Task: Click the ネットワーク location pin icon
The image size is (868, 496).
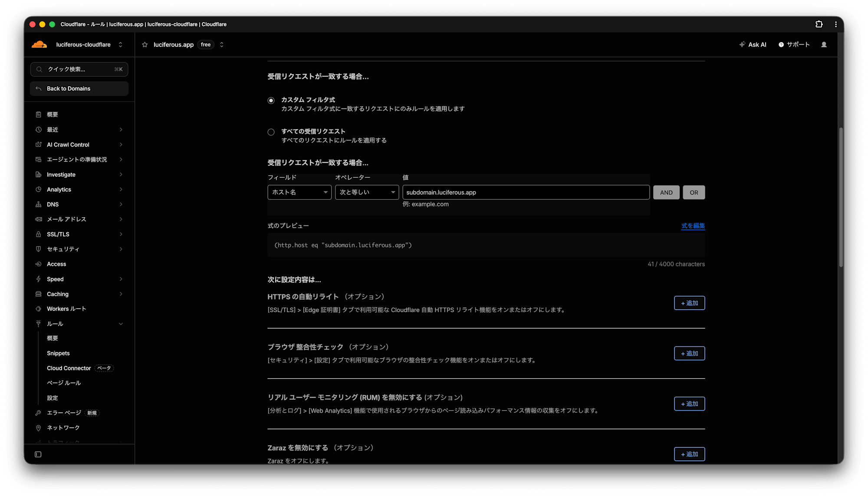Action: 39,428
